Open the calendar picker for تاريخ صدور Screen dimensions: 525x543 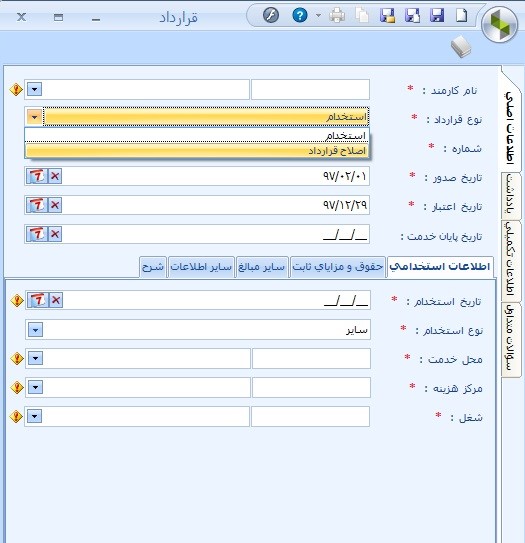[37, 176]
